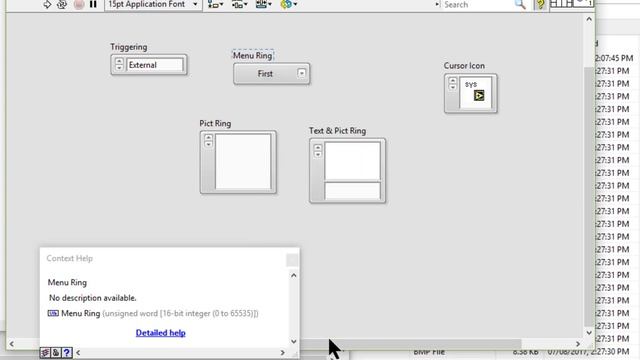Viewport: 640px width, 360px height.
Task: Click Context Help scroll down arrow
Action: pos(293,341)
